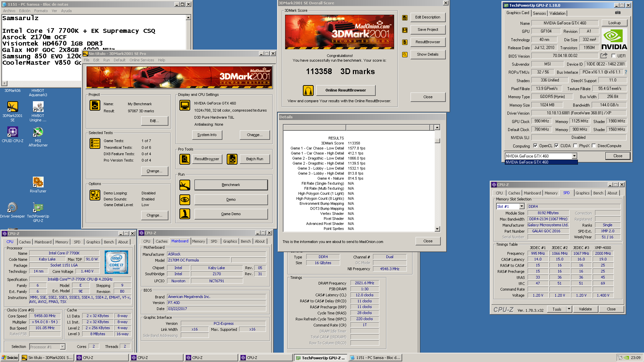This screenshot has height=362, width=644.
Task: Open the Mainboard tab in CPU-Z SPD window
Action: point(532,193)
